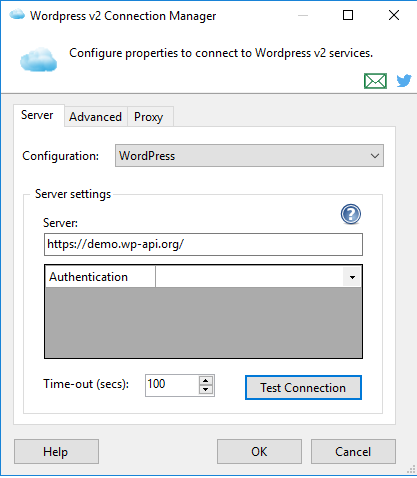
Task: Click the Test Connection button
Action: click(303, 388)
